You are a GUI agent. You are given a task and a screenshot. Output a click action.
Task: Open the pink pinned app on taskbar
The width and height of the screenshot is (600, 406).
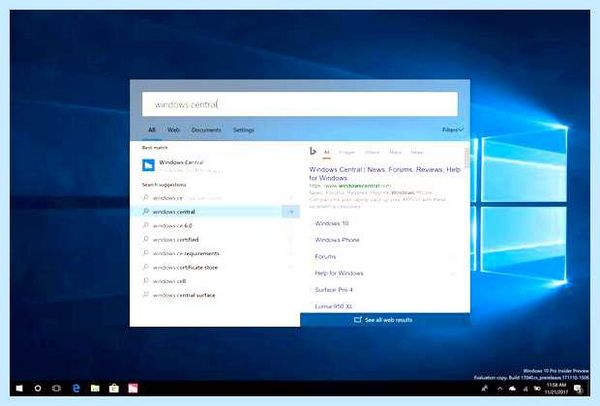click(x=133, y=388)
